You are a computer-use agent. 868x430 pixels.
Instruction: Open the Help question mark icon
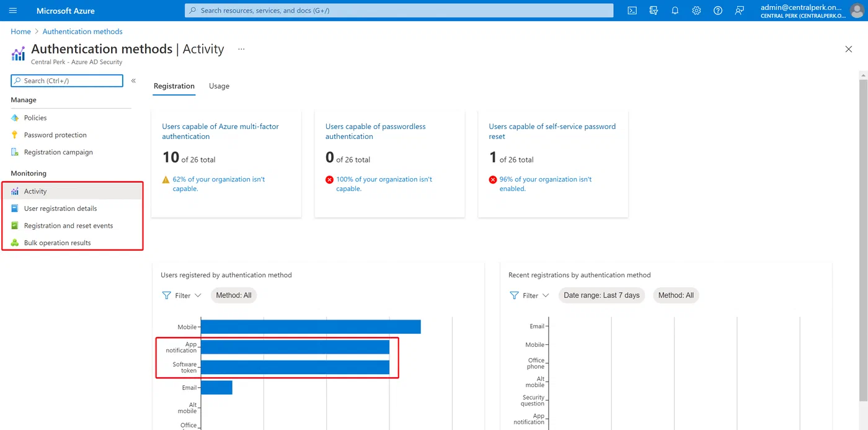pos(718,11)
